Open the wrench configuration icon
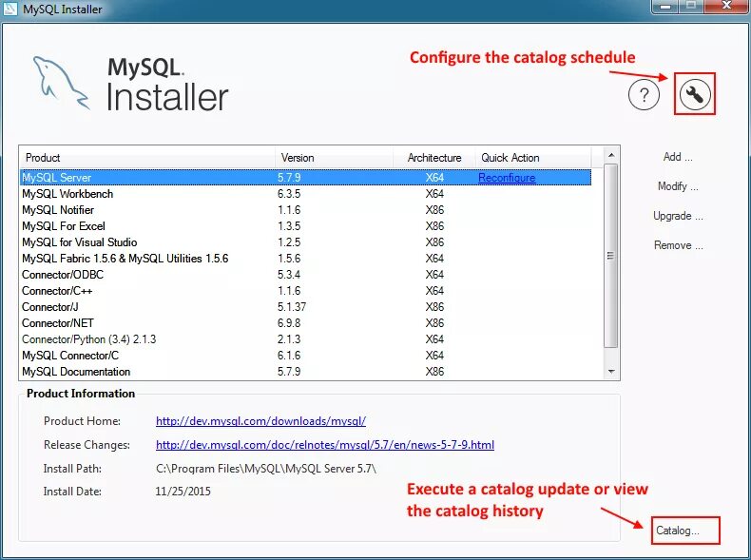The width and height of the screenshot is (751, 560). (695, 94)
